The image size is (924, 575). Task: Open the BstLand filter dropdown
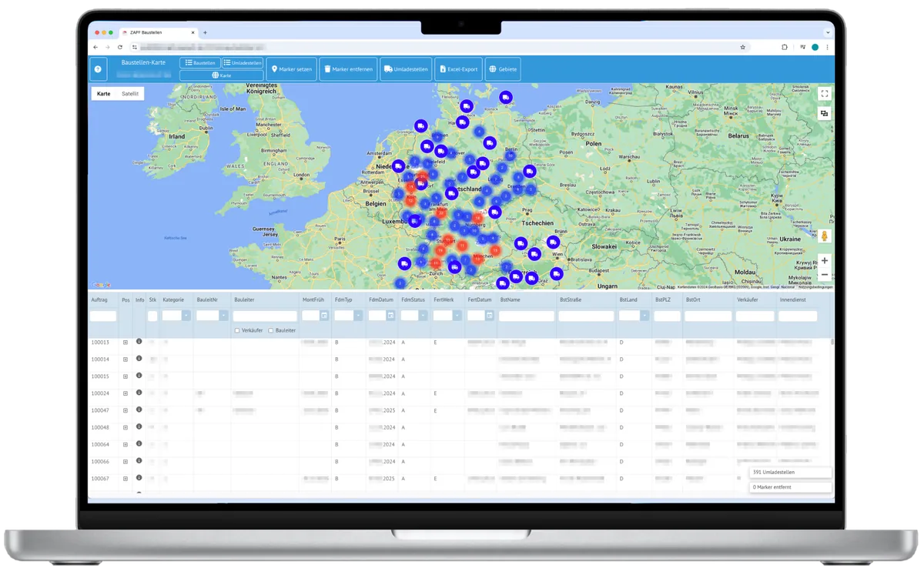(x=644, y=316)
